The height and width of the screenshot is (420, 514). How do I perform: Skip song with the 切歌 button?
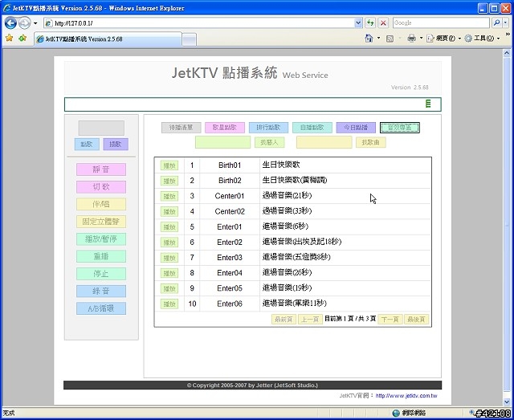(101, 187)
